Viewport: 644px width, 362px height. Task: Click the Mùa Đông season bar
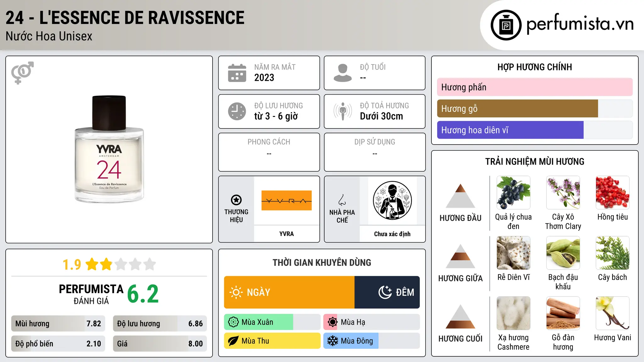point(371,341)
